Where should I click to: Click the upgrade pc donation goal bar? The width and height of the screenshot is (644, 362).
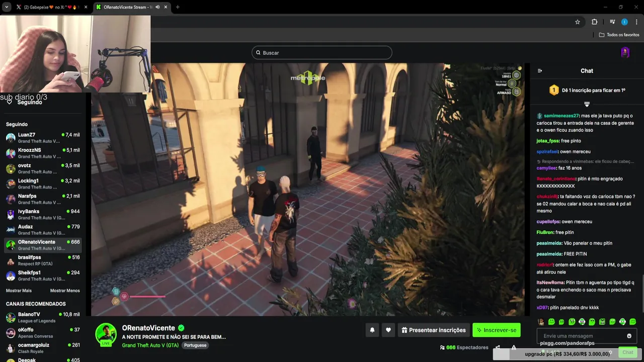(567, 354)
